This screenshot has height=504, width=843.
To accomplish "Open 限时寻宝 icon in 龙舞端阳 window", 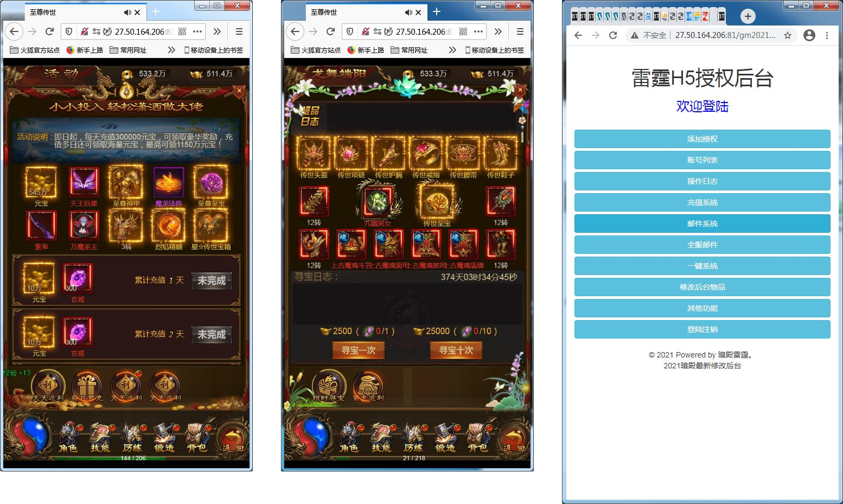I will 328,386.
